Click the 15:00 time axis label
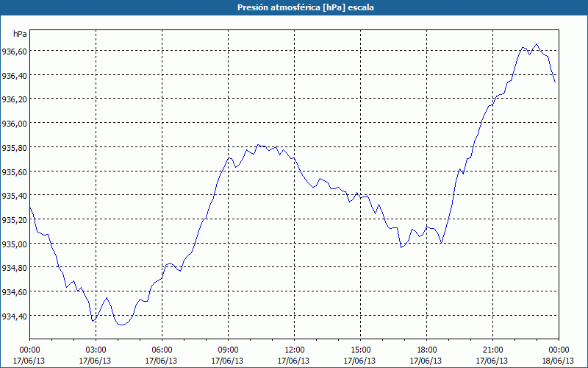Image resolution: width=588 pixels, height=368 pixels. click(360, 350)
